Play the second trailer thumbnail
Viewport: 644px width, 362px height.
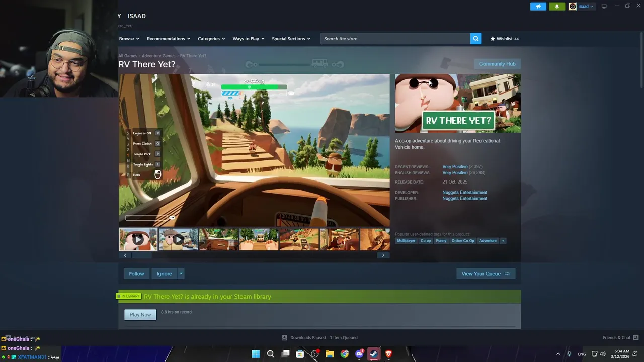178,239
